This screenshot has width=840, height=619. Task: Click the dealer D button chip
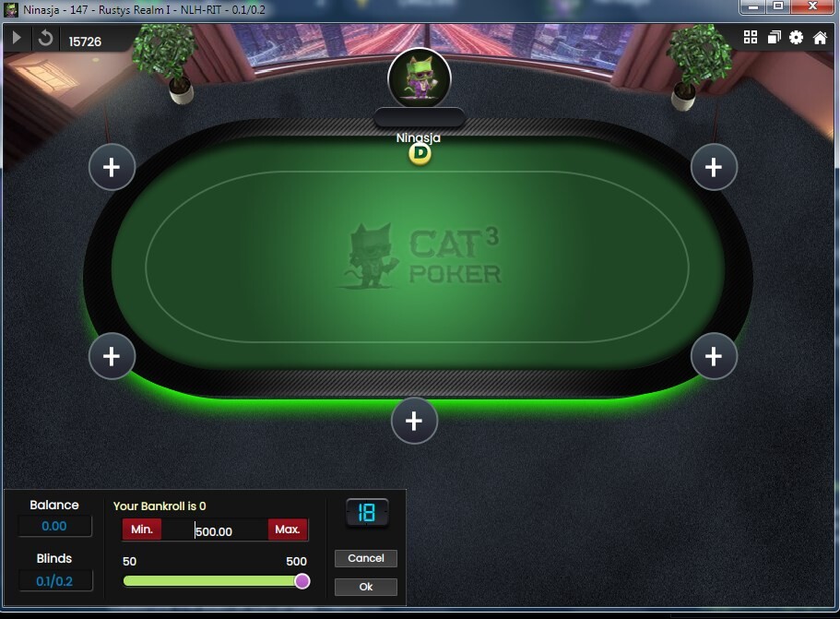coord(420,154)
